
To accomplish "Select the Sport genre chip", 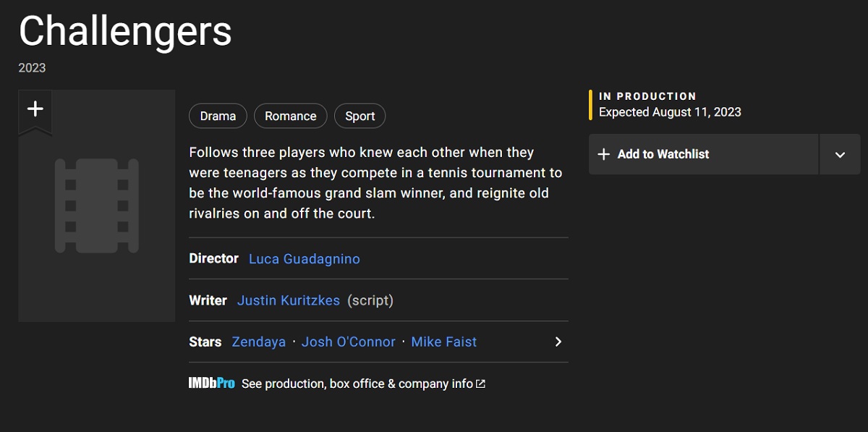I will [360, 116].
